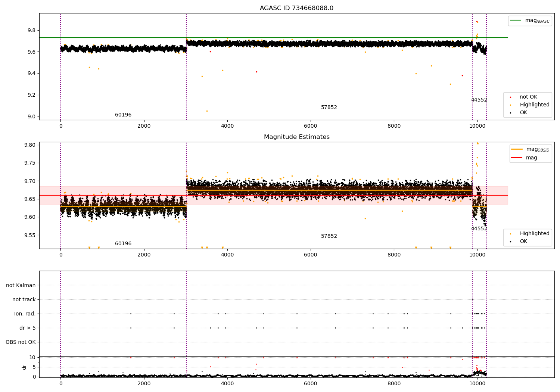Click y-axis tick "9.75" in middle panel

click(30, 163)
